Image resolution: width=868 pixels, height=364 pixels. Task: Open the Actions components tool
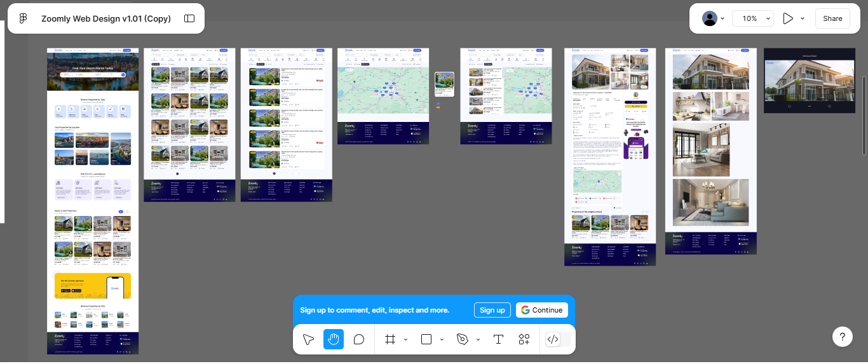pos(524,339)
